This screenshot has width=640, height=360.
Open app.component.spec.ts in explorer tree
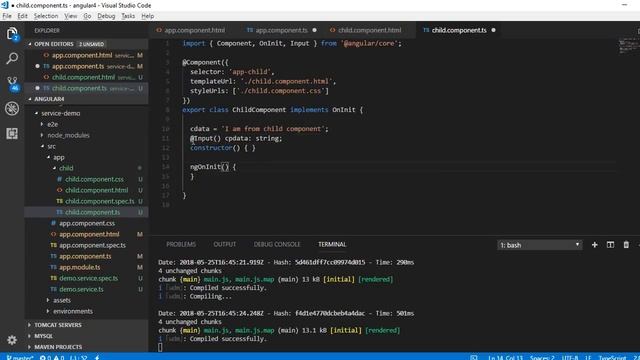click(92, 245)
